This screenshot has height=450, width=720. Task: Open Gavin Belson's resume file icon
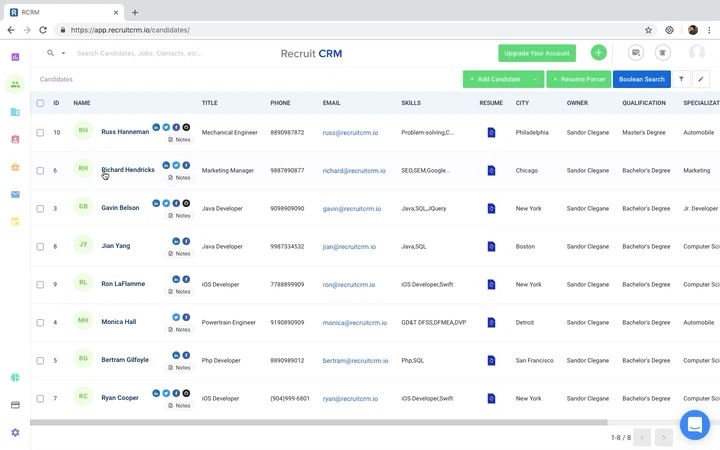point(491,208)
